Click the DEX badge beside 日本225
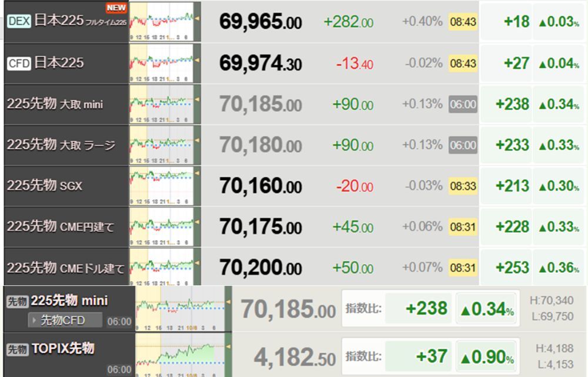Screen dimensions: 588x377 click(19, 21)
